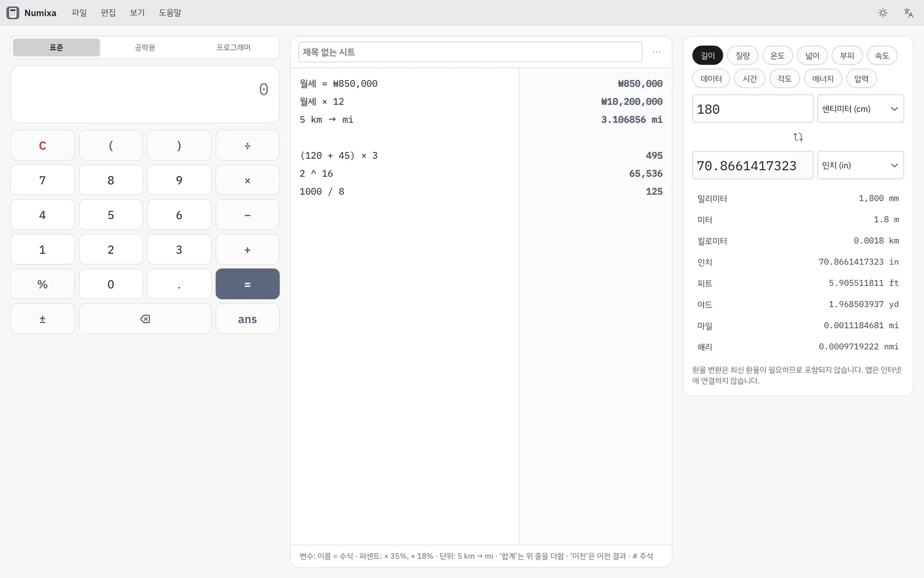Open the 보기 menu
924x578 pixels.
(x=138, y=13)
